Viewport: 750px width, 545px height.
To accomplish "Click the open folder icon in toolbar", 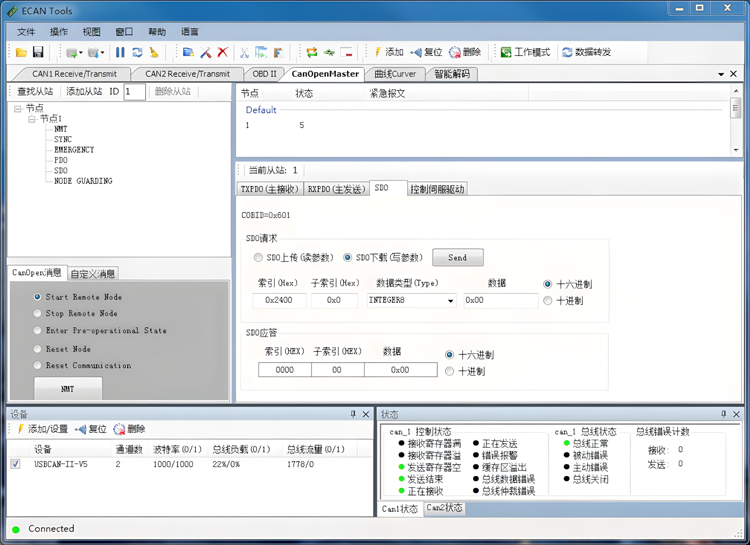I will pos(21,52).
